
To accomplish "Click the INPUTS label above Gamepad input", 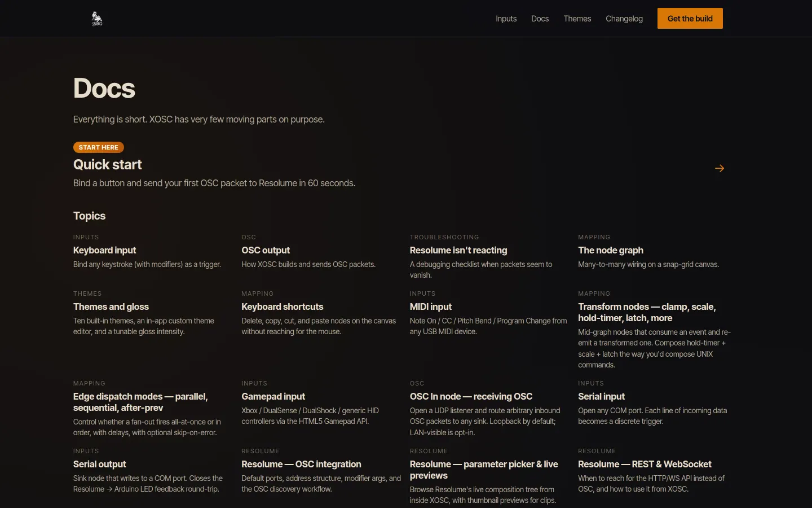I will pos(254,383).
